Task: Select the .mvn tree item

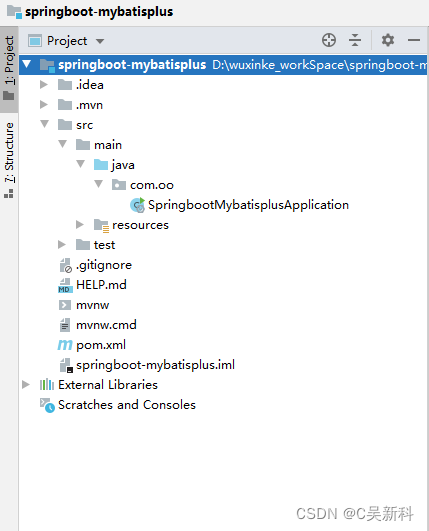Action: click(89, 105)
